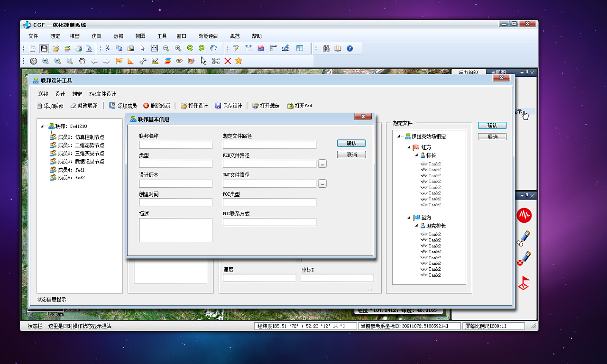Click the gold star icon in second toolbar

tap(239, 61)
